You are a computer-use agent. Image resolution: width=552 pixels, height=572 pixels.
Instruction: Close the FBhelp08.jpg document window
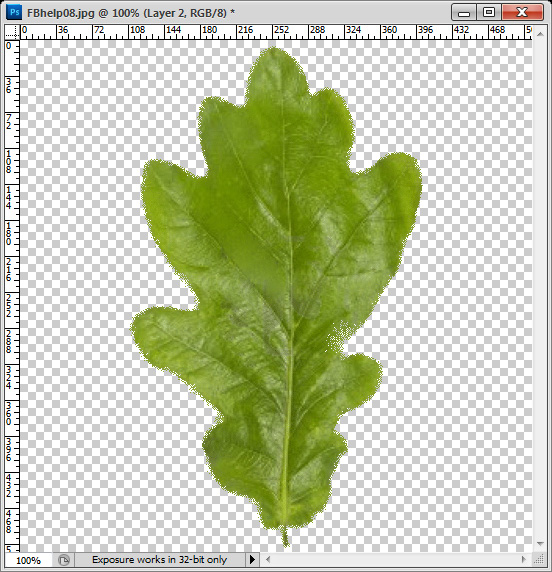[522, 13]
